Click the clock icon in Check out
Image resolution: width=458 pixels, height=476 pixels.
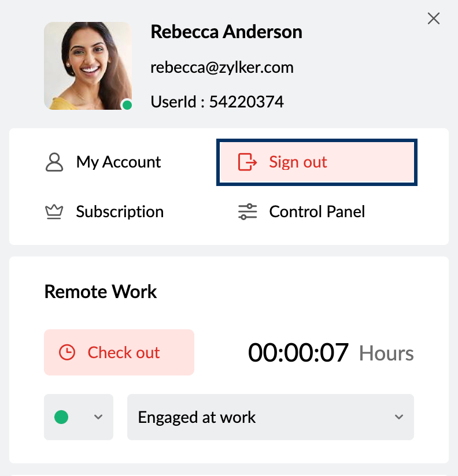point(68,352)
